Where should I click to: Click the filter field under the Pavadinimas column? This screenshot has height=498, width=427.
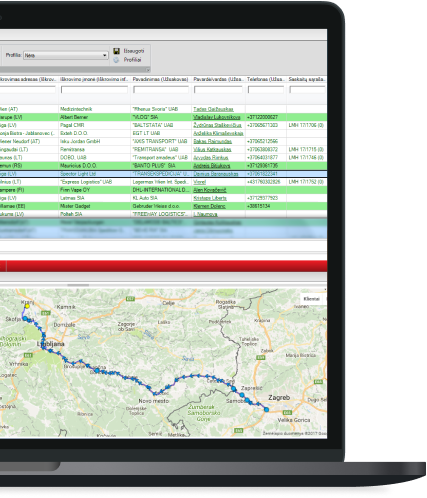(x=161, y=89)
